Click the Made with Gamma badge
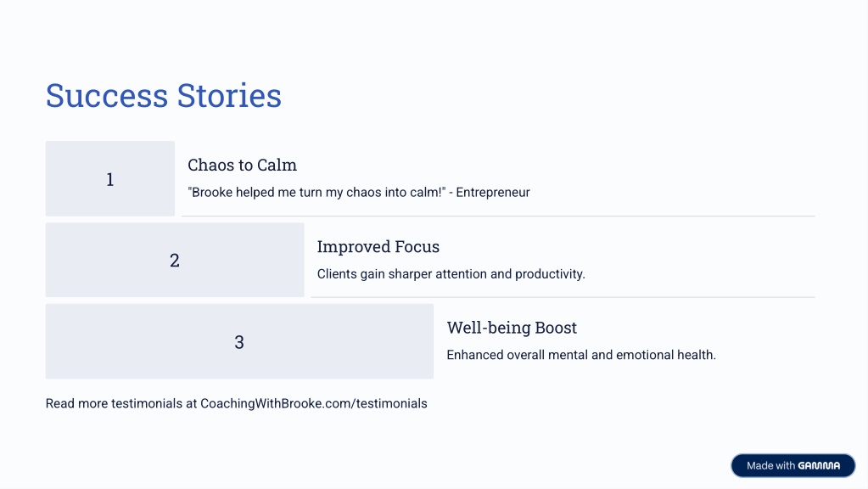The height and width of the screenshot is (489, 868). click(x=792, y=466)
